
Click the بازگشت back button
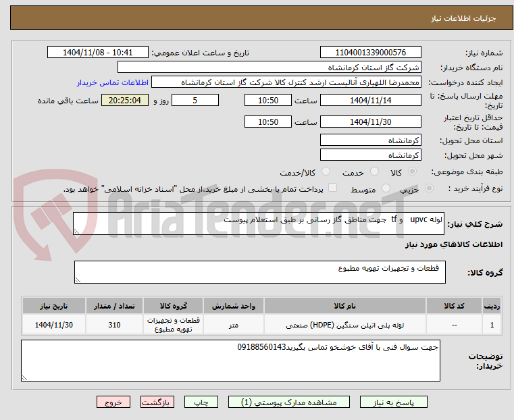tap(157, 402)
